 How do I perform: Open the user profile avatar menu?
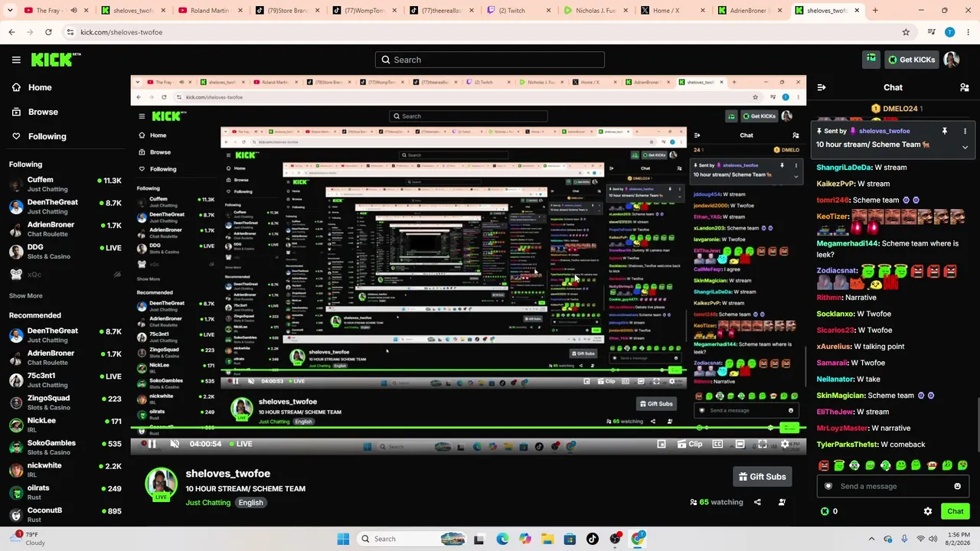952,60
